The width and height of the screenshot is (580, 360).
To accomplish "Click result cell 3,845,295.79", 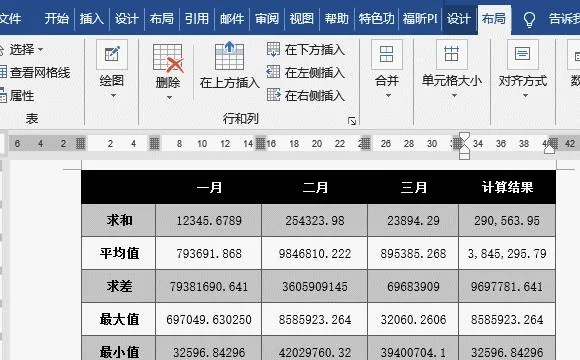I will pyautogui.click(x=507, y=253).
